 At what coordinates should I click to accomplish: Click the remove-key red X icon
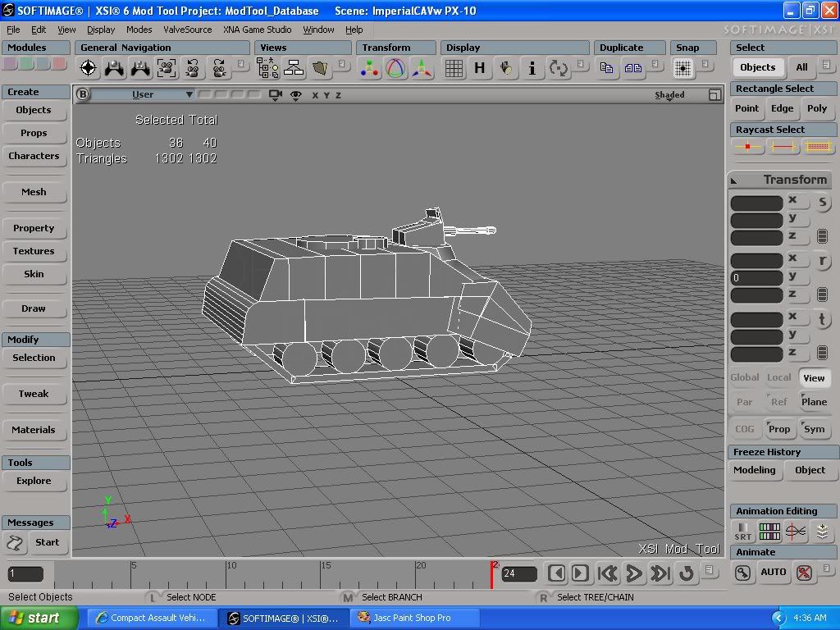point(804,573)
